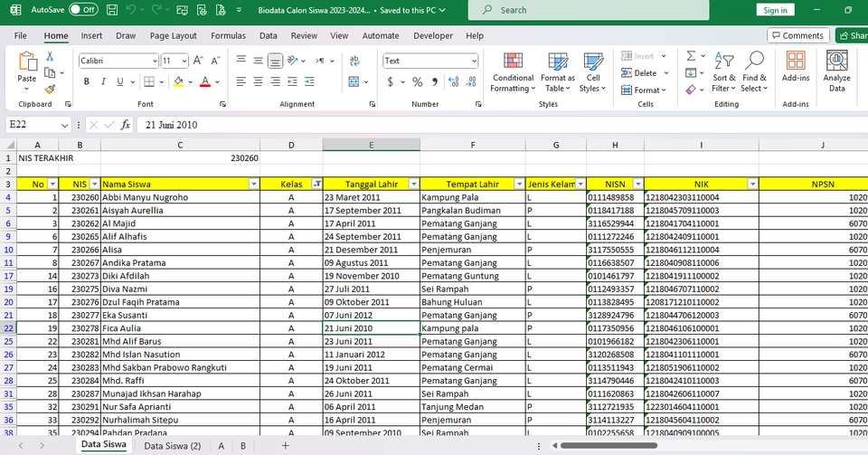Screen dimensions: 868x455
Task: Select Middle Align icon
Action: coord(258,61)
